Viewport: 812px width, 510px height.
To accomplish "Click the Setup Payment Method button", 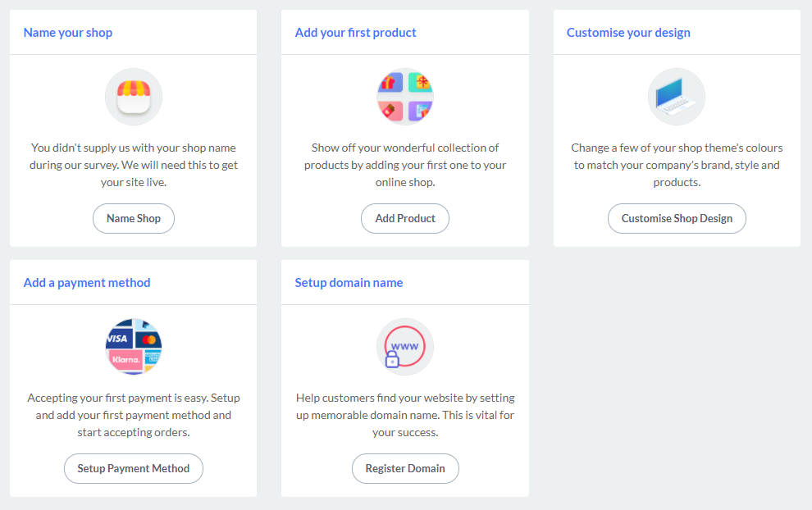I will pyautogui.click(x=134, y=468).
